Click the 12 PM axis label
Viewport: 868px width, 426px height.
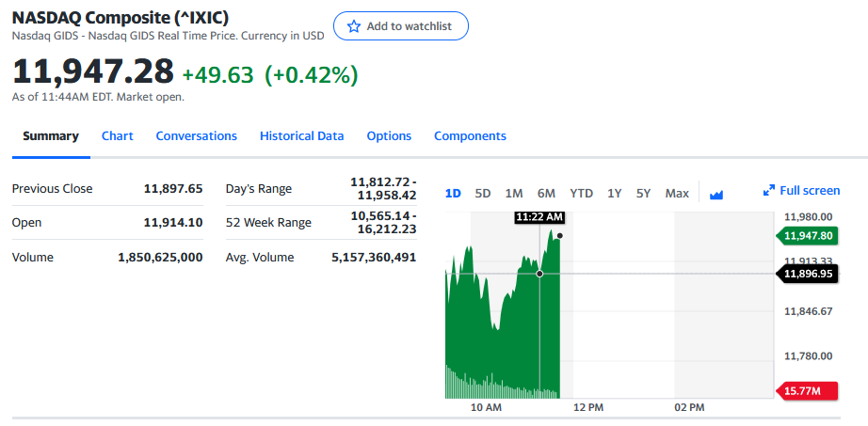coord(587,408)
